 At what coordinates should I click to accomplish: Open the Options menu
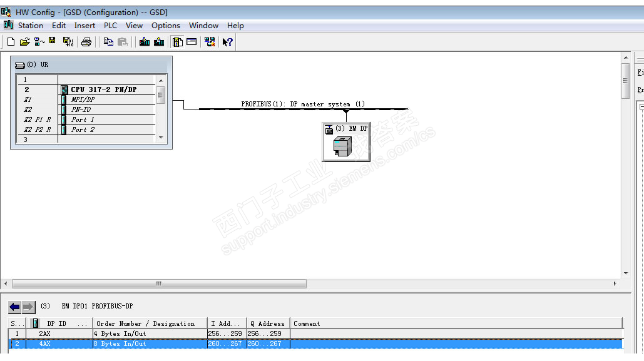165,26
